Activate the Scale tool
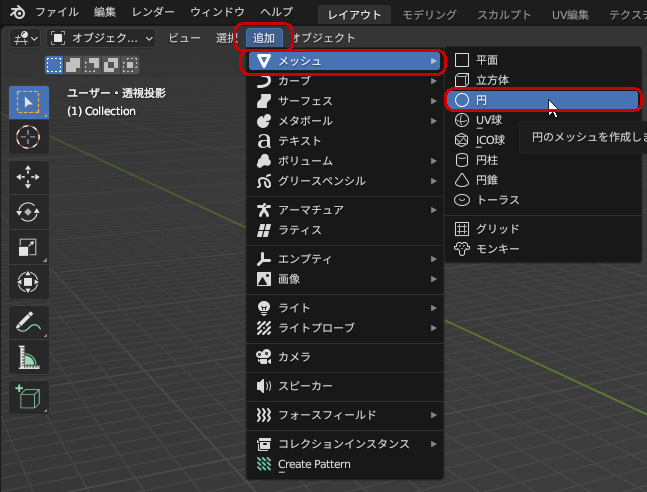The image size is (647, 492). 28,247
